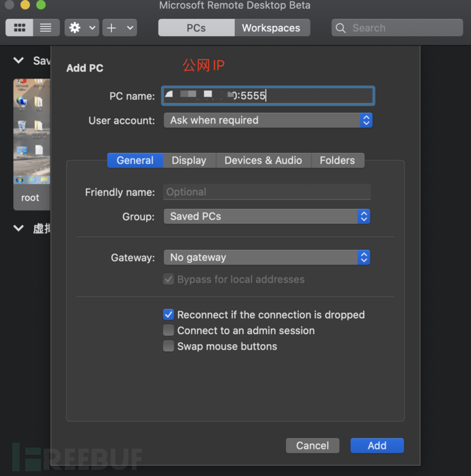Enable Swap mouse buttons
The width and height of the screenshot is (471, 476).
(169, 346)
